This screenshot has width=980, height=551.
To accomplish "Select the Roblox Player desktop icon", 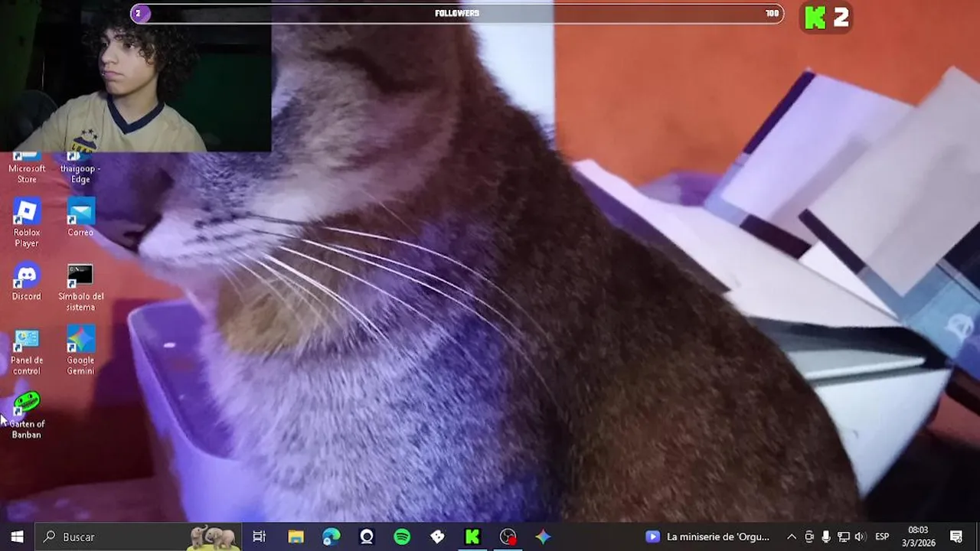I will pos(27,223).
